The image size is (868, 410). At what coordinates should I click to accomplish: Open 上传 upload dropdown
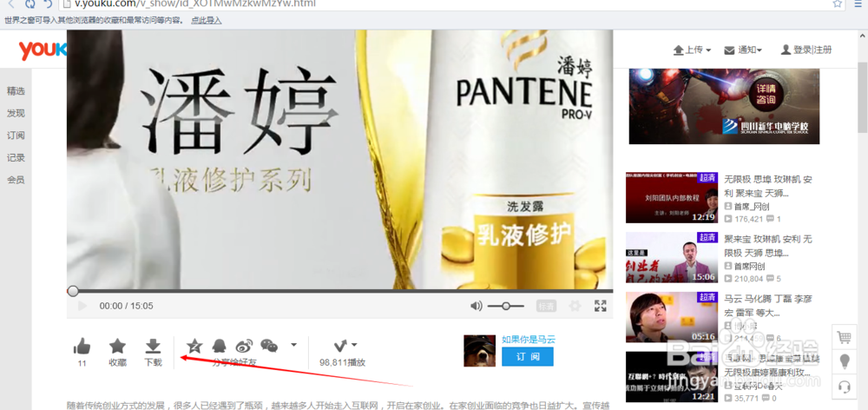(692, 50)
